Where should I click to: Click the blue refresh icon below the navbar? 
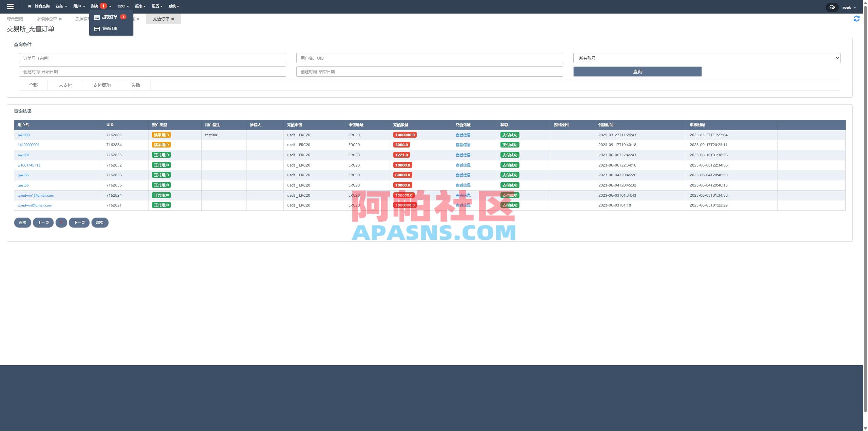click(857, 18)
